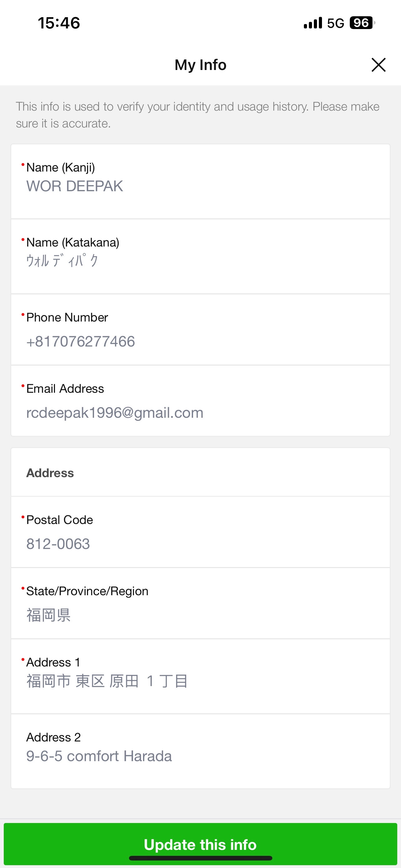This screenshot has width=401, height=868.
Task: Edit the Name (Kanji) field
Action: click(200, 182)
